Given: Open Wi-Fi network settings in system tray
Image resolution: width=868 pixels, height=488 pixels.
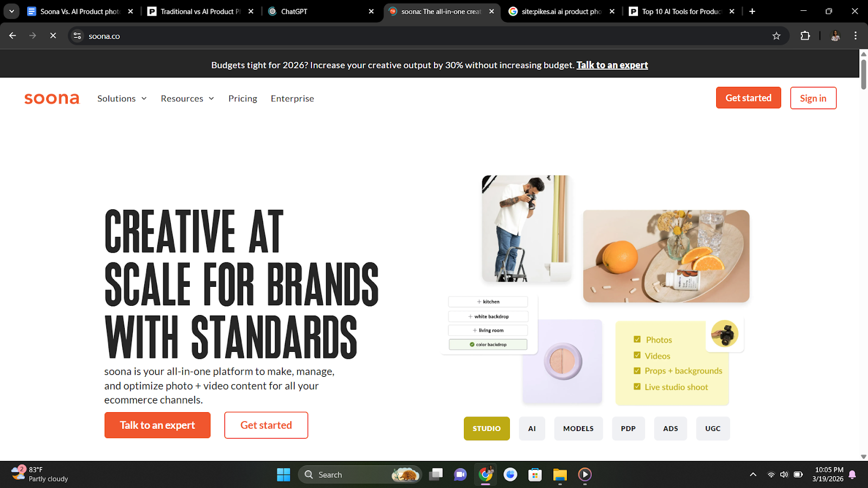Looking at the screenshot, I should tap(771, 474).
